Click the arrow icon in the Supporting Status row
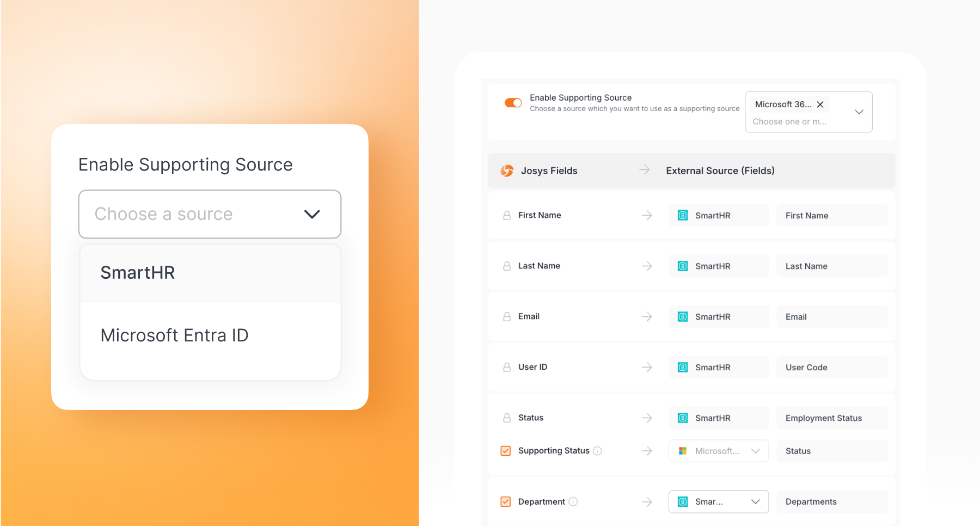Viewport: 980px width, 526px height. 647,451
